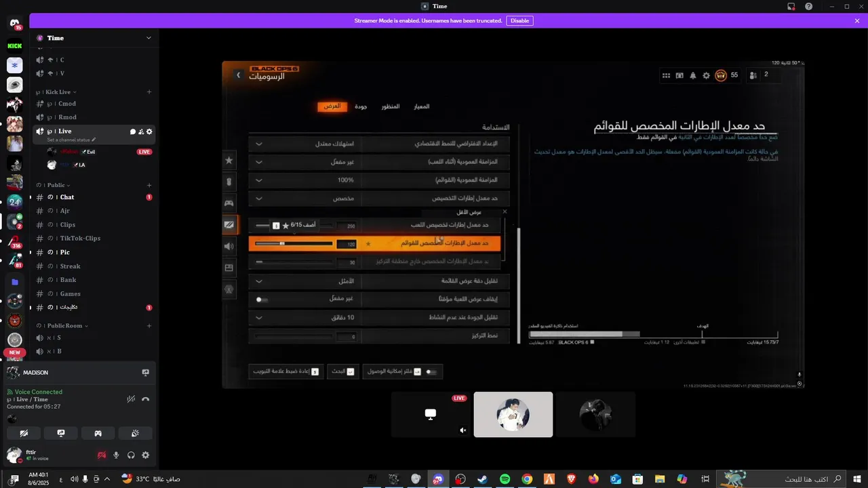Disconnect from the voice channel
Viewport: 868px width, 488px height.
point(145,399)
